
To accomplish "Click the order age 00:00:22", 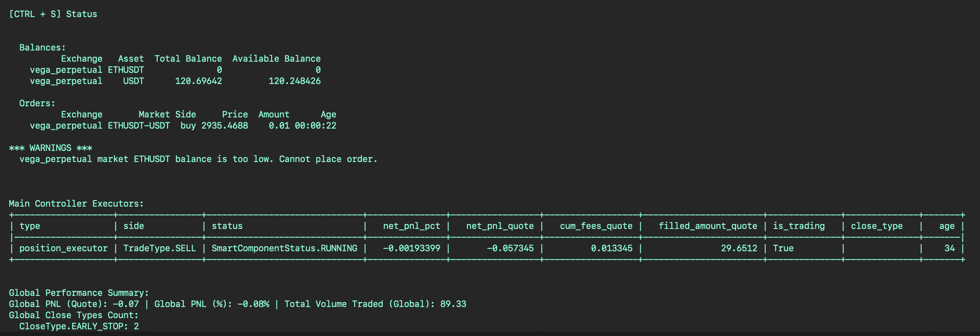I will coord(316,126).
